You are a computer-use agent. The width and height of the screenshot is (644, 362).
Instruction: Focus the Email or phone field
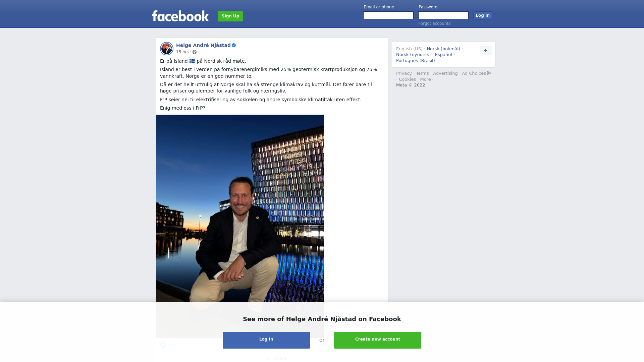[x=388, y=15]
